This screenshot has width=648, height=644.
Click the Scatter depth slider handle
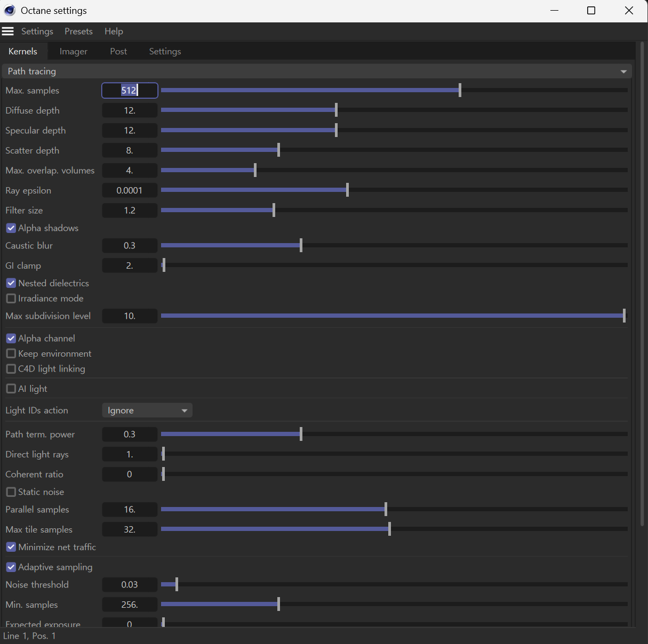[x=278, y=150]
